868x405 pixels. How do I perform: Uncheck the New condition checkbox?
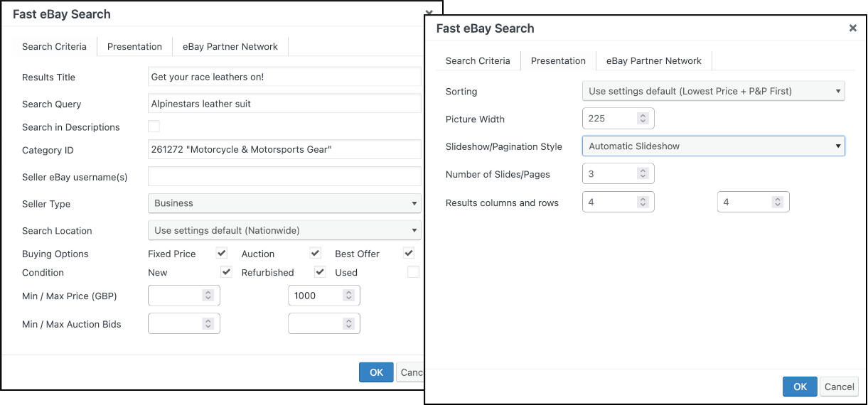(226, 272)
